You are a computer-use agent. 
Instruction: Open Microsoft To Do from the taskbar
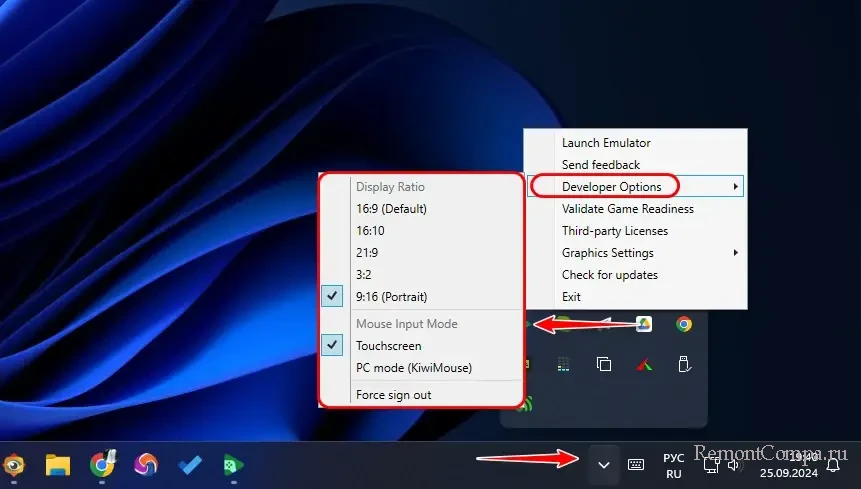coord(190,464)
